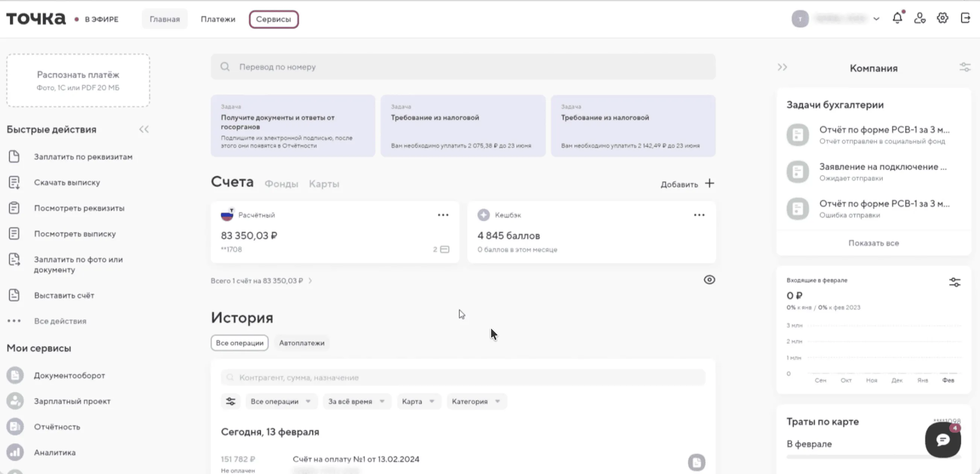Switch to Автоплатежи history pill

302,343
